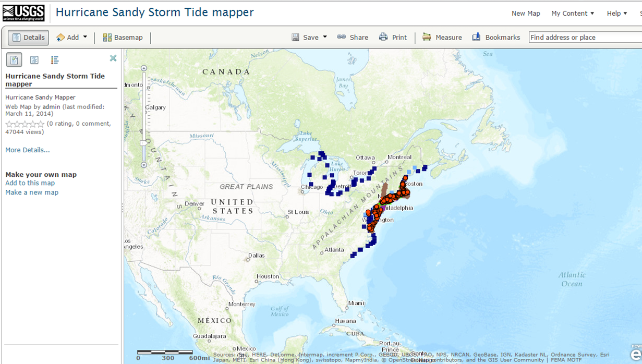
Task: Select New Map in the top menu
Action: (x=526, y=13)
